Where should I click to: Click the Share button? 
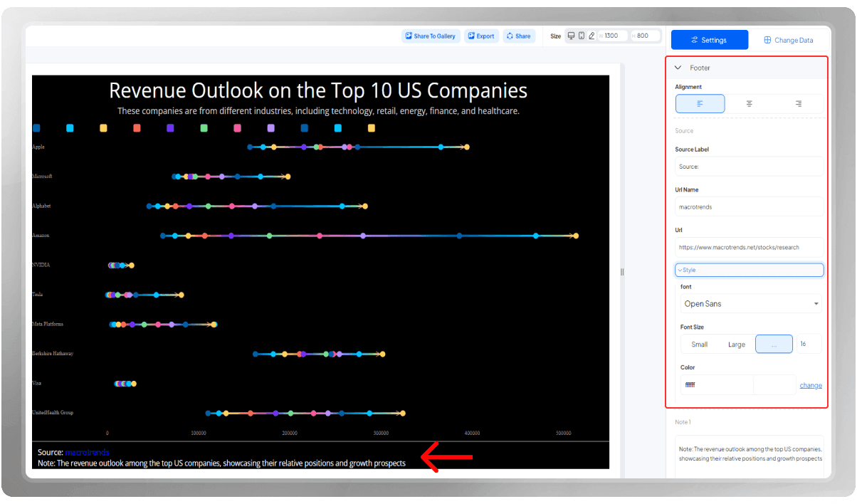(519, 36)
